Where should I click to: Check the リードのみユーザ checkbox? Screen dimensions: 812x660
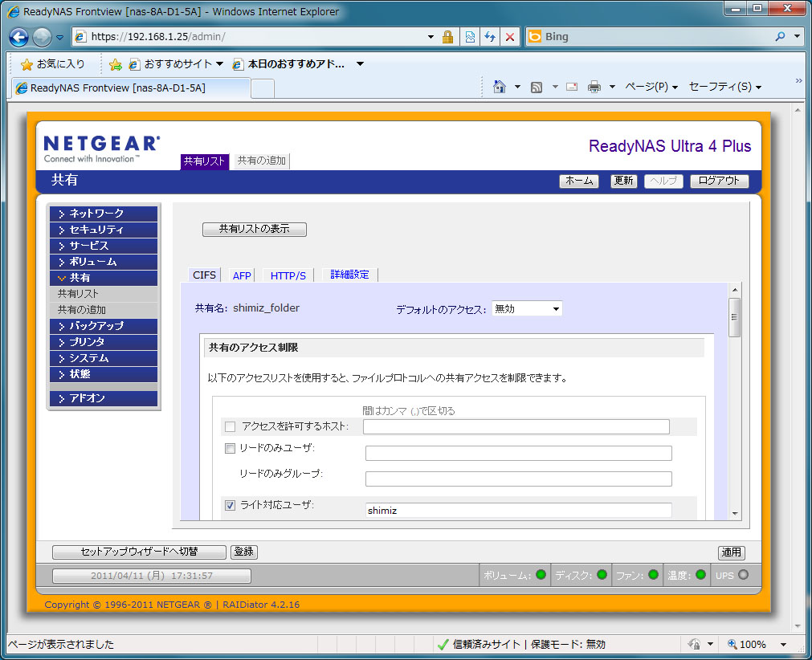(230, 448)
